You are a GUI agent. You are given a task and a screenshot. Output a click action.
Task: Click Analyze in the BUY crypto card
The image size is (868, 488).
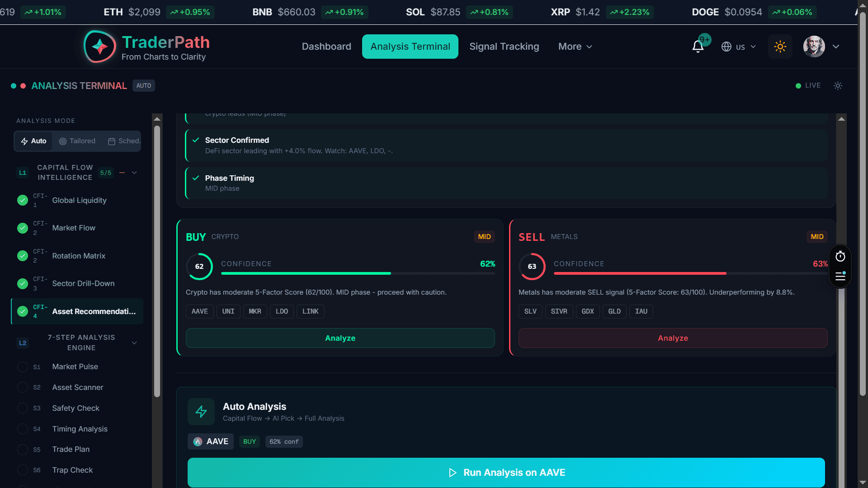coord(340,338)
